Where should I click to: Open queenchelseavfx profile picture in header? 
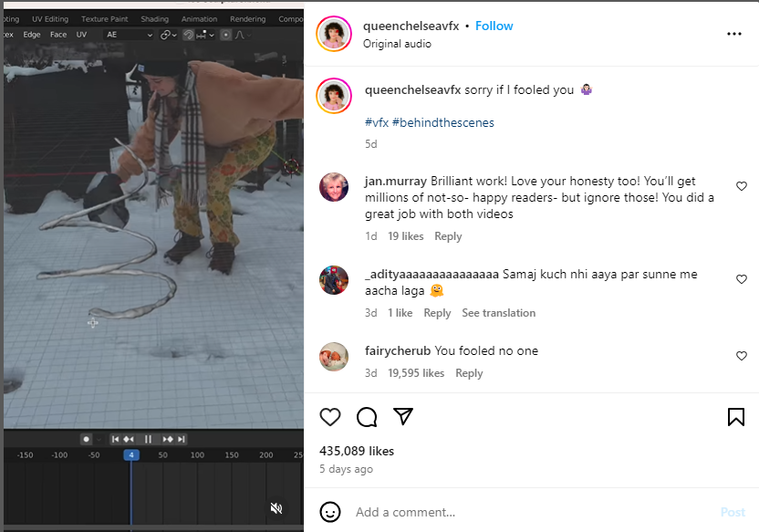(334, 34)
